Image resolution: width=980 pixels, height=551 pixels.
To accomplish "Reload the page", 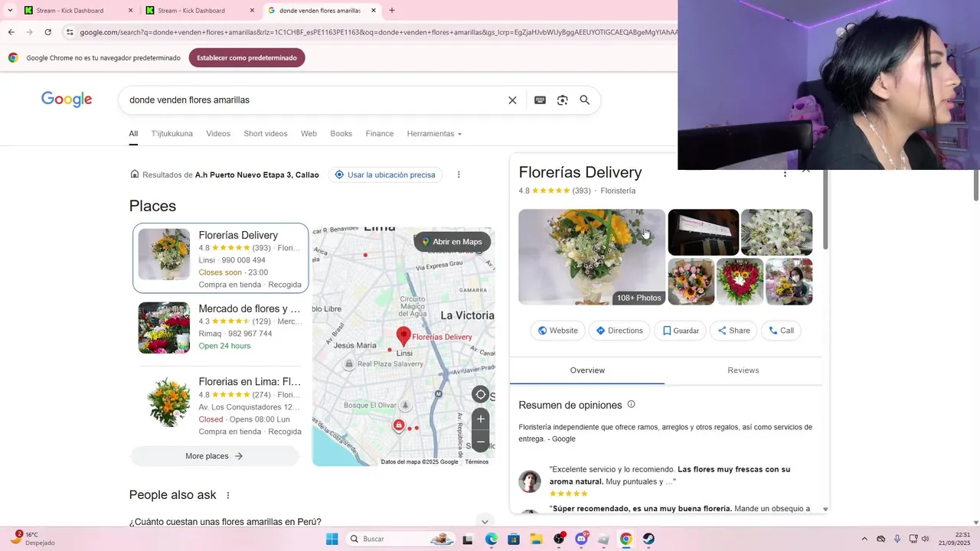I will 47,32.
